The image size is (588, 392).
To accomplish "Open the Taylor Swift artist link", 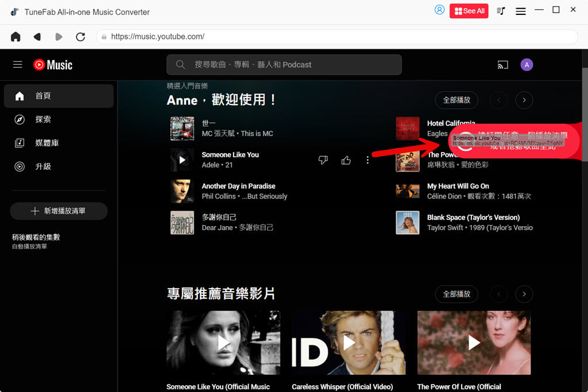I will pos(445,227).
